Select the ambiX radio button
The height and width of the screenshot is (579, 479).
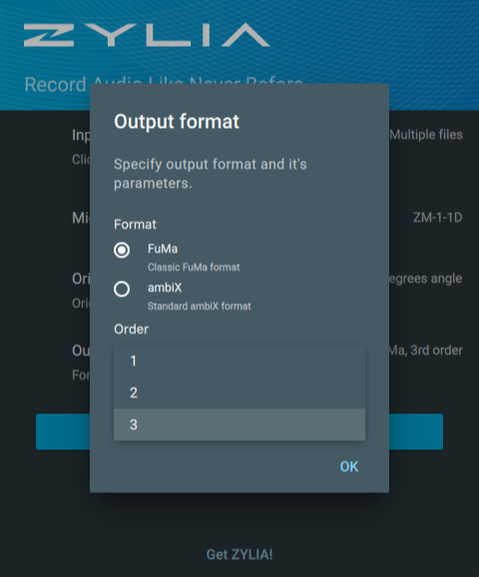pyautogui.click(x=122, y=289)
